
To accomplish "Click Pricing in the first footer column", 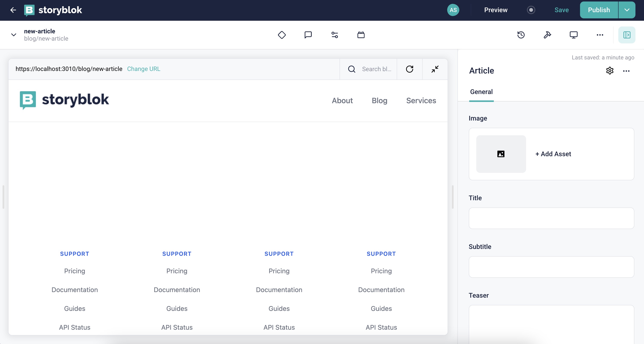I will tap(74, 271).
